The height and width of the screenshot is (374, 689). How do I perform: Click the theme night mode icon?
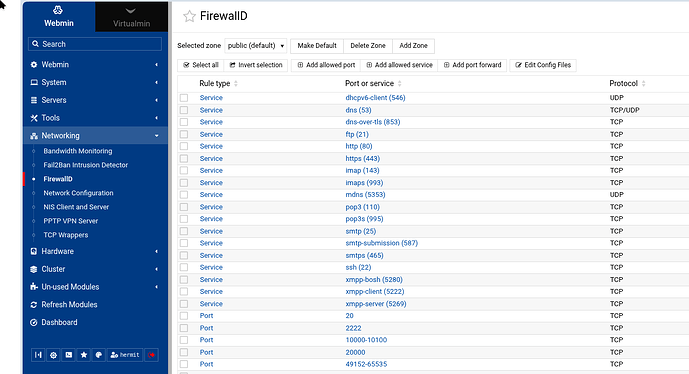coord(53,355)
